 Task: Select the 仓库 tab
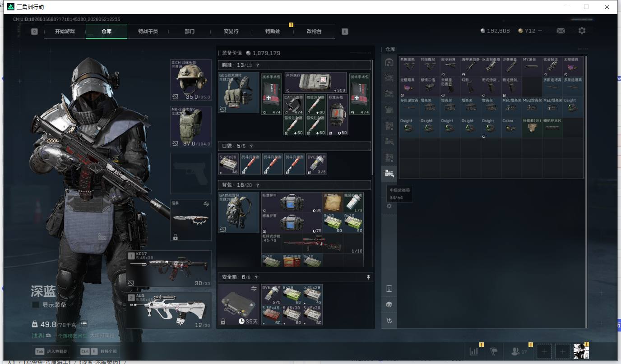coord(107,32)
